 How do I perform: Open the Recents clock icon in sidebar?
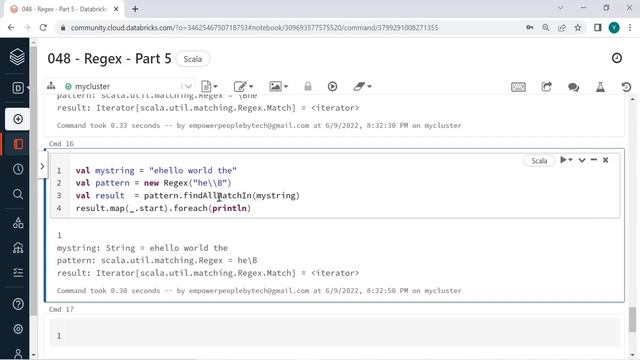coord(18,169)
